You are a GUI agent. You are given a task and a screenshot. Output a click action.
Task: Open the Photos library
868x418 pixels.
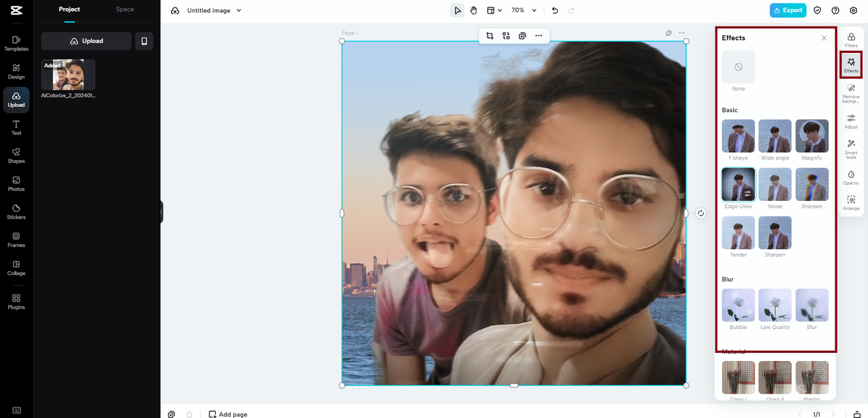click(16, 184)
